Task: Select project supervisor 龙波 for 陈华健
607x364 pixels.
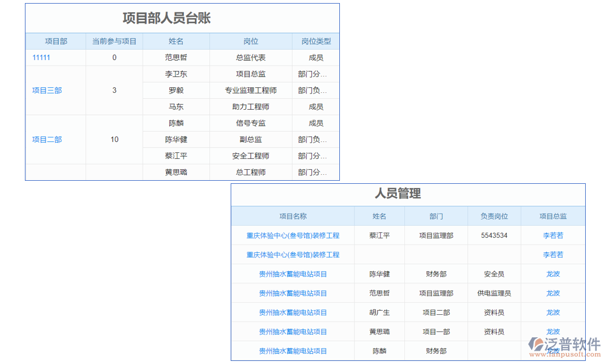Action: pos(552,274)
